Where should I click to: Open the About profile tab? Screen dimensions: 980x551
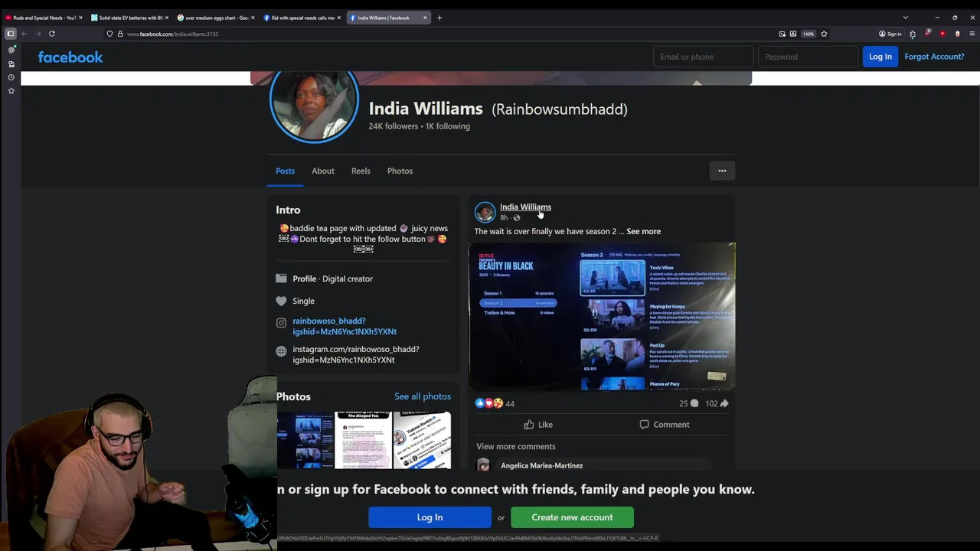323,171
